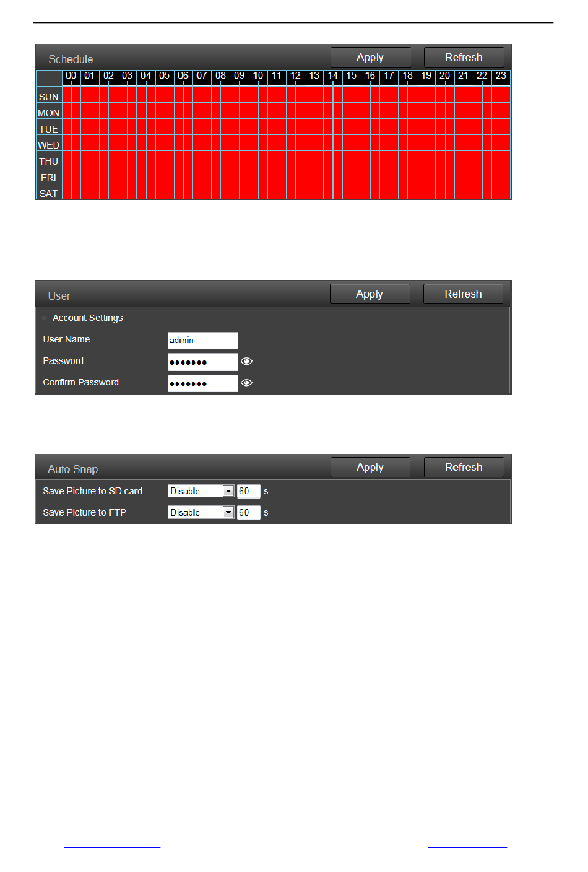Click hour 14 column header
Screen dimensions: 588x872
(333, 76)
